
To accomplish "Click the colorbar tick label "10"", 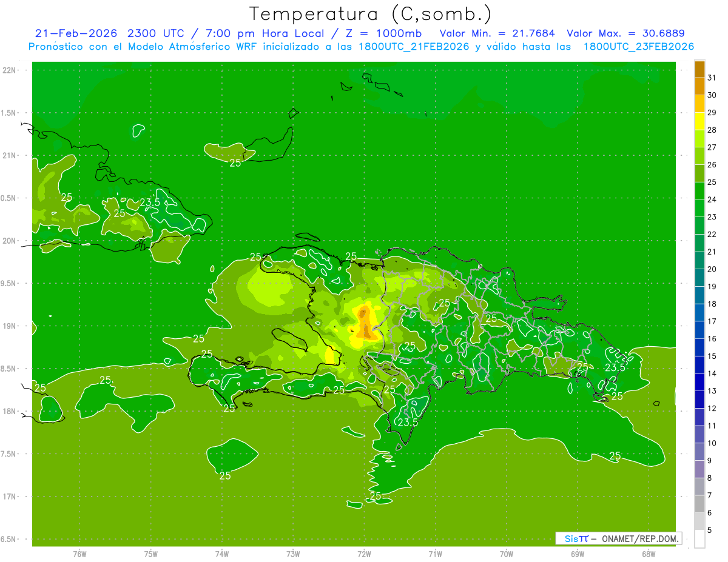I will (712, 443).
